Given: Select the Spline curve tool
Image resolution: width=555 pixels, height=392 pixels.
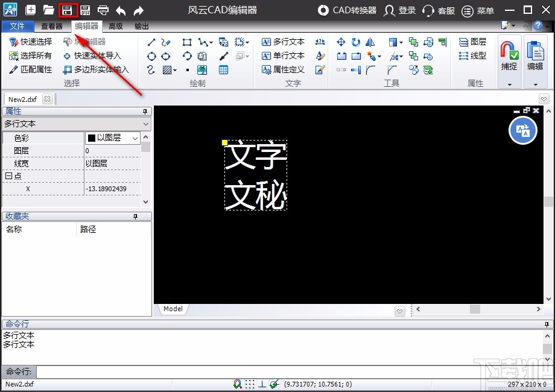Looking at the screenshot, I should (151, 70).
